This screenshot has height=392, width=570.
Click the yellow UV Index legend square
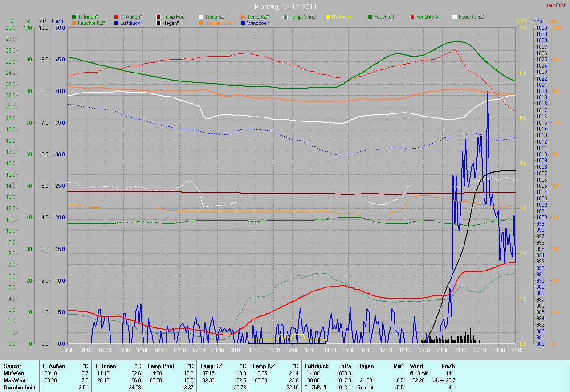[x=328, y=17]
